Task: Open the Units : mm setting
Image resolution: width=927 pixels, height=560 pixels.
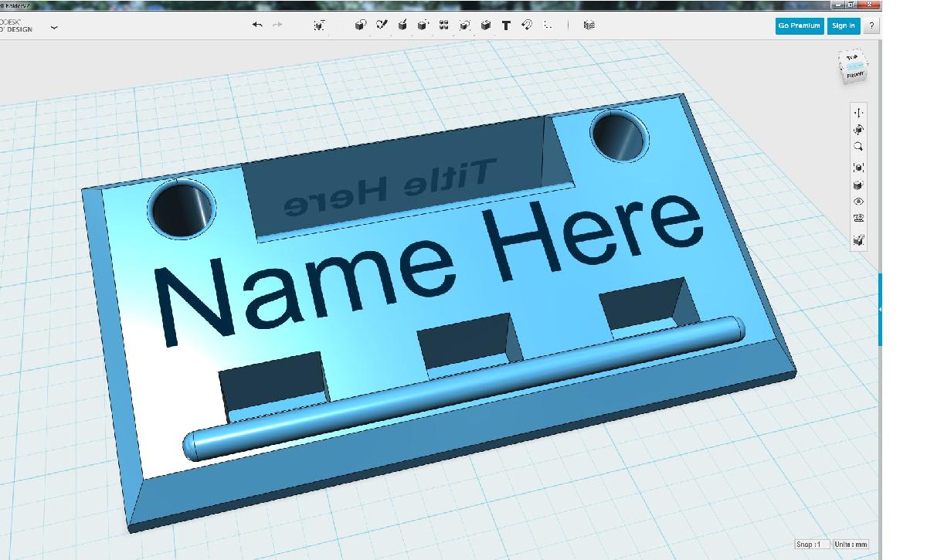Action: point(851,545)
